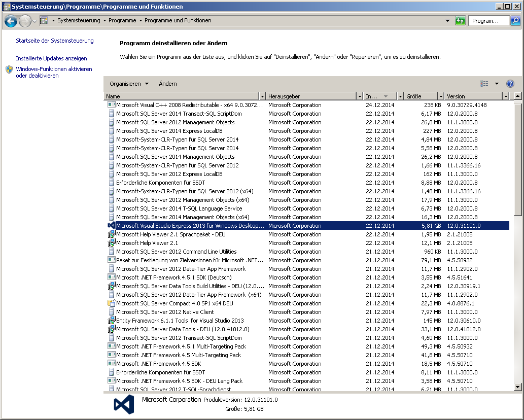Click the search programs input field
The image size is (524, 420).
[x=489, y=21]
